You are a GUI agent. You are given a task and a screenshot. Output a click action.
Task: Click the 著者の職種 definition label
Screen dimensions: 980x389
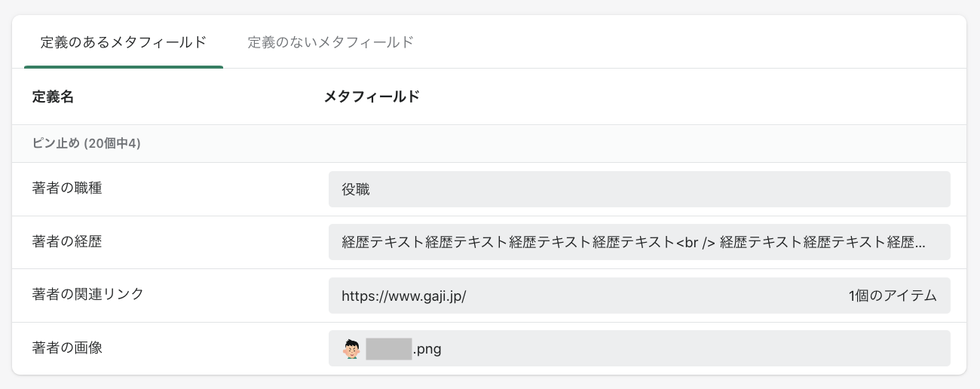pos(67,188)
